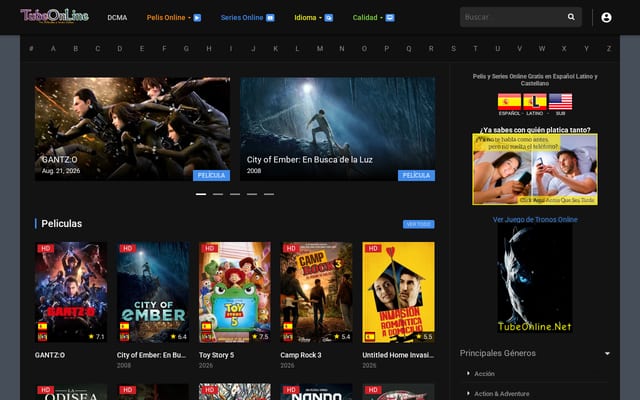The image size is (640, 400).
Task: Click the search magnifier icon
Action: coord(571,17)
